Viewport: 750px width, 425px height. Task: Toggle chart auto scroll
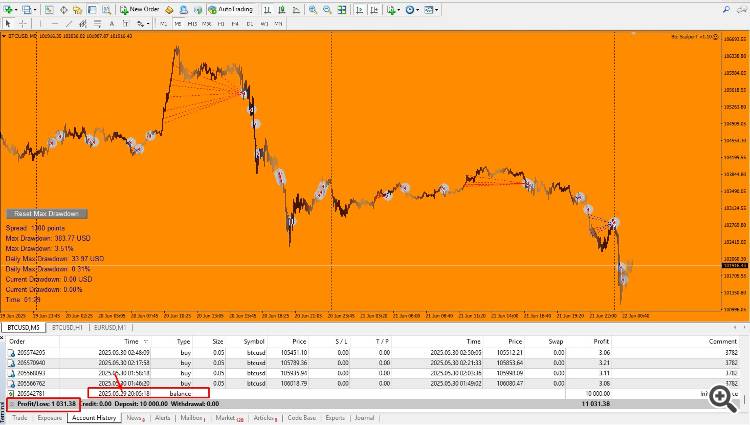(359, 10)
